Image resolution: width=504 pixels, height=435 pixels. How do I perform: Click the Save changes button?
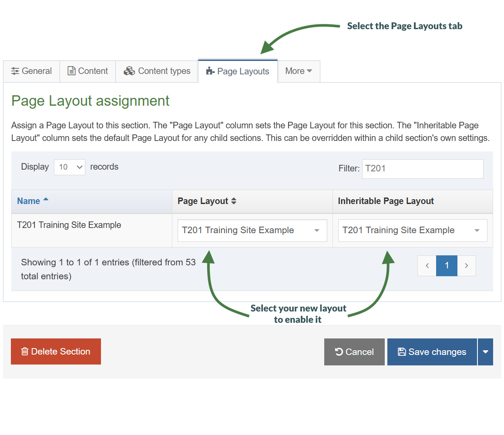[x=432, y=351]
